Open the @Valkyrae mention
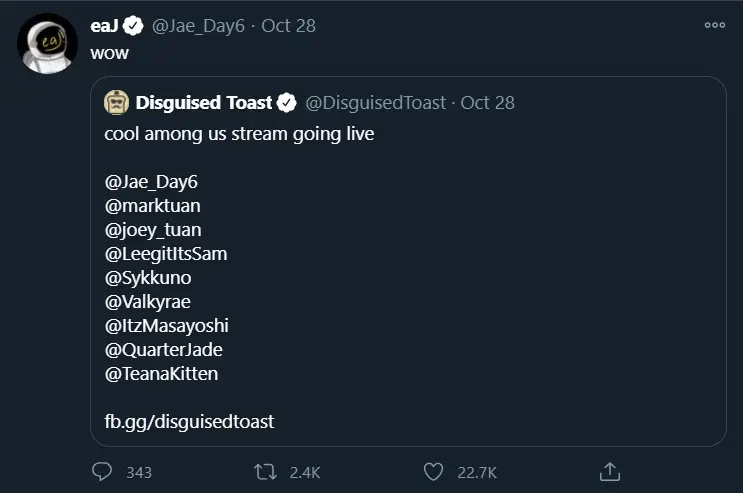Image resolution: width=743 pixels, height=493 pixels. (147, 302)
